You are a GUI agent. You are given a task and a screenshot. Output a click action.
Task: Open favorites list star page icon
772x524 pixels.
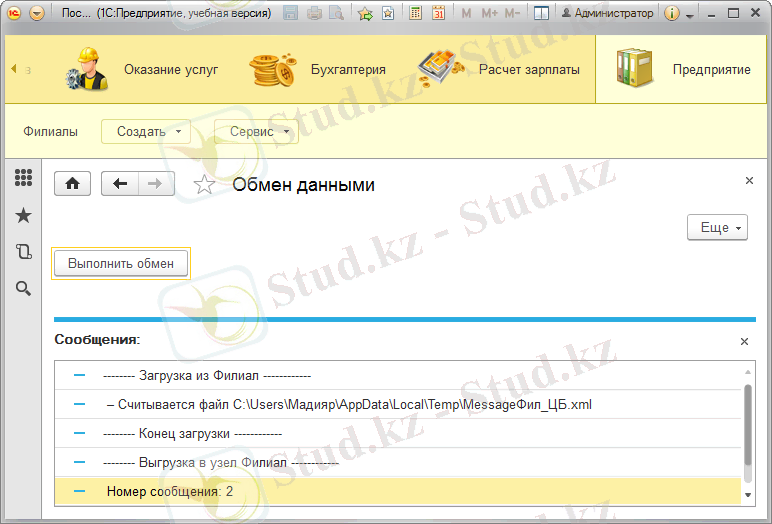click(388, 13)
